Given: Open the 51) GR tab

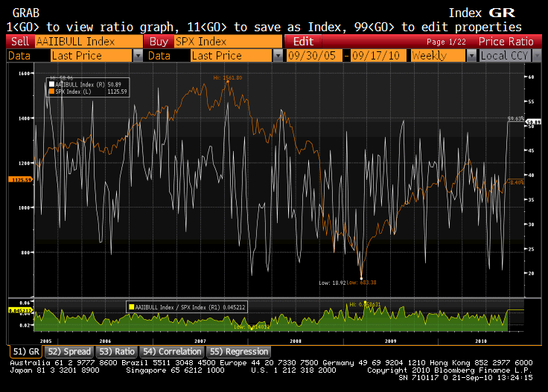Looking at the screenshot, I should [x=26, y=352].
